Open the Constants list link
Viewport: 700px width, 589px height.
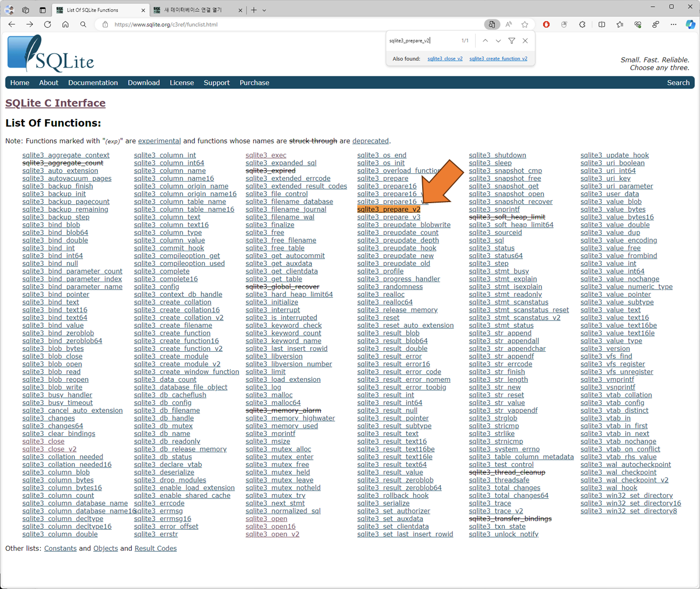click(60, 549)
